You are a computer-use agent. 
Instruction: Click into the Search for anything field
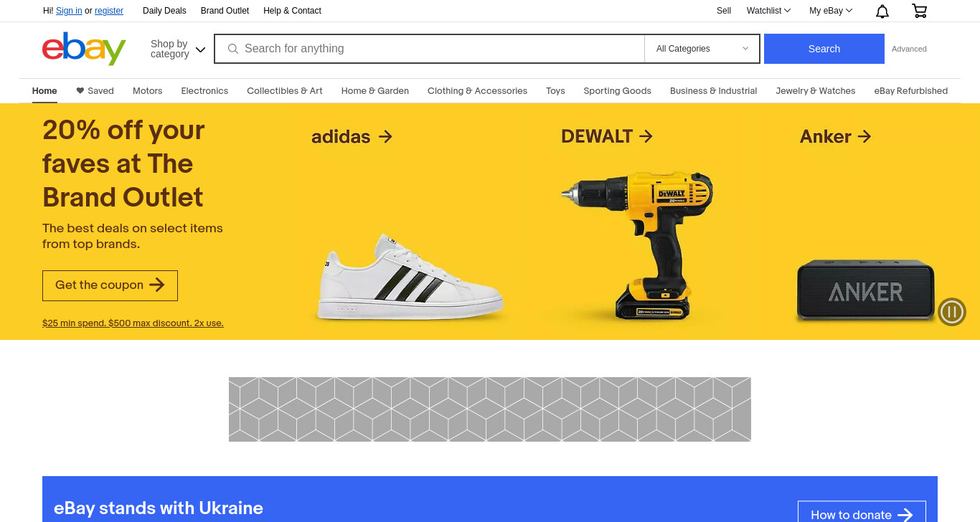pyautogui.click(x=429, y=49)
